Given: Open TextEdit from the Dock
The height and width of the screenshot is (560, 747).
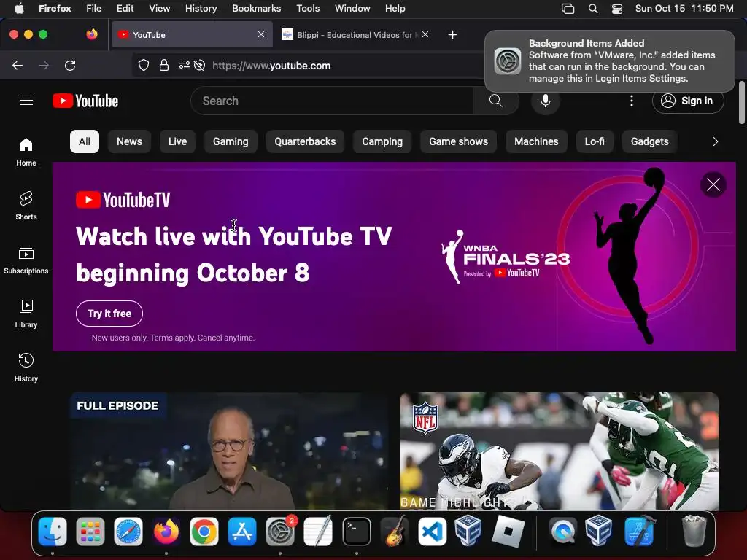Looking at the screenshot, I should 318,532.
